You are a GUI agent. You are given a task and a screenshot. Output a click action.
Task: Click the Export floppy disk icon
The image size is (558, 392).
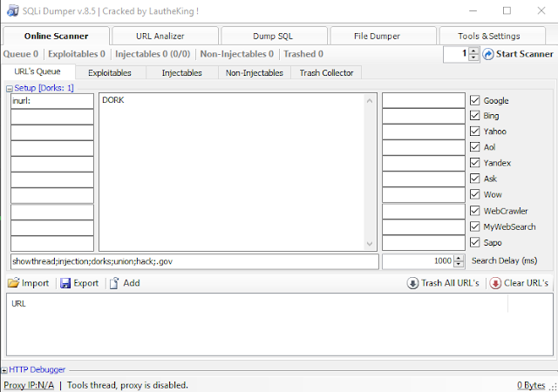click(x=65, y=283)
